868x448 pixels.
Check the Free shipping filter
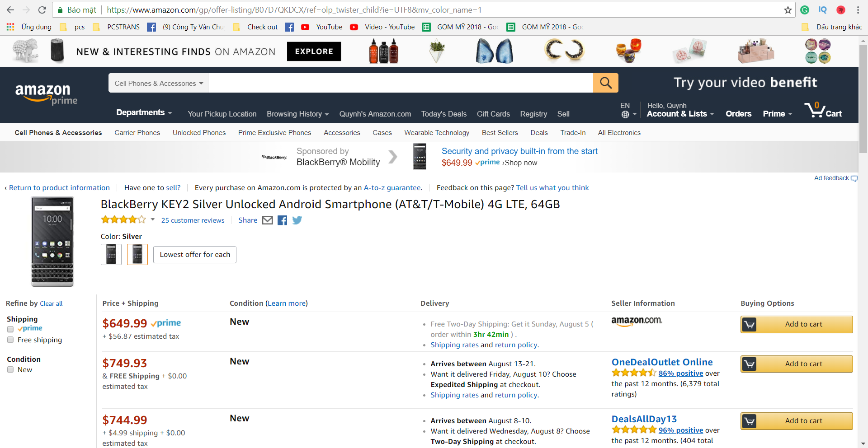10,340
